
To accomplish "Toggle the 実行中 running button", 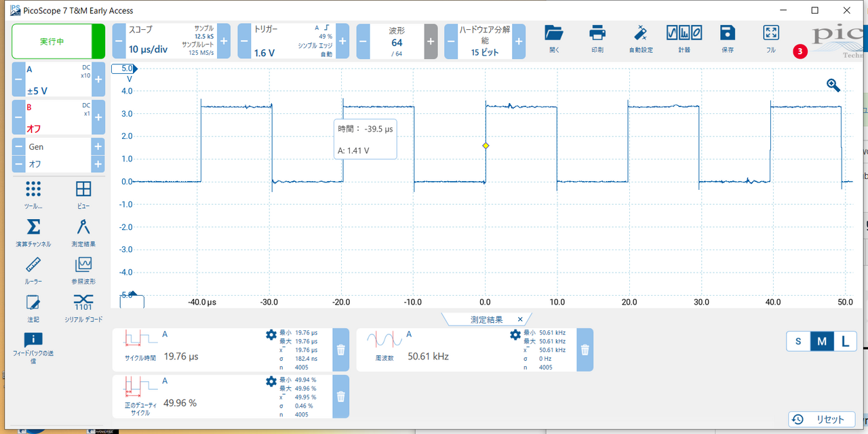I will click(x=52, y=41).
